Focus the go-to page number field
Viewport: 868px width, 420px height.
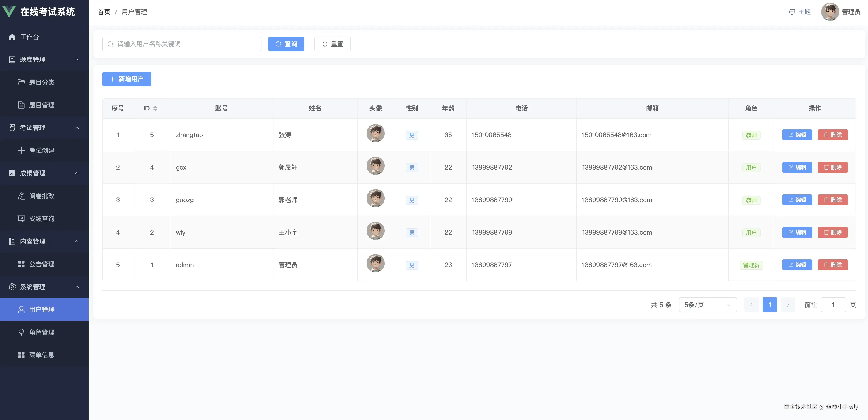pyautogui.click(x=833, y=305)
